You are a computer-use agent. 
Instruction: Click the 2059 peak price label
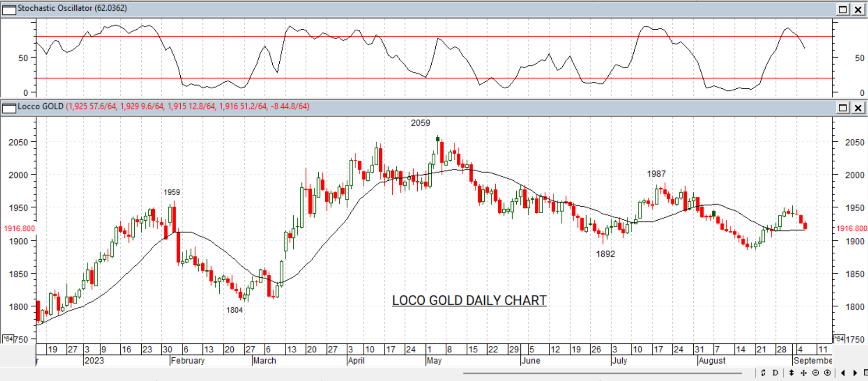point(421,123)
